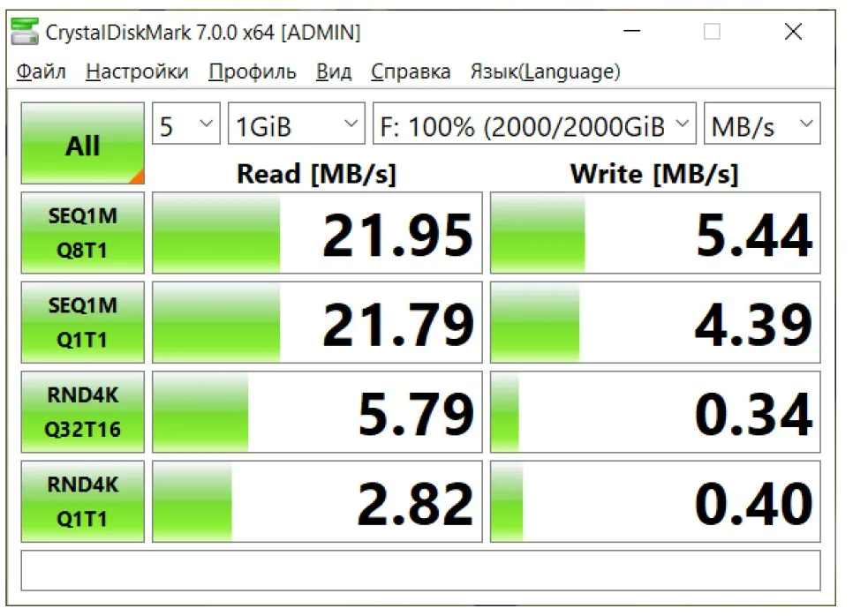This screenshot has width=853, height=616.
Task: Run all benchmarks with the All button
Action: click(x=83, y=143)
